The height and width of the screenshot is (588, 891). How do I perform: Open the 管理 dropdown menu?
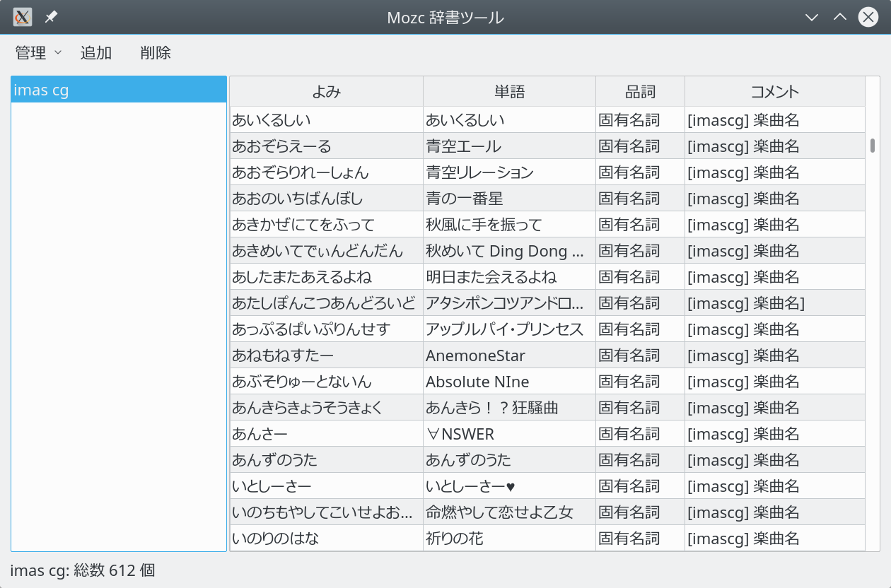(x=38, y=52)
